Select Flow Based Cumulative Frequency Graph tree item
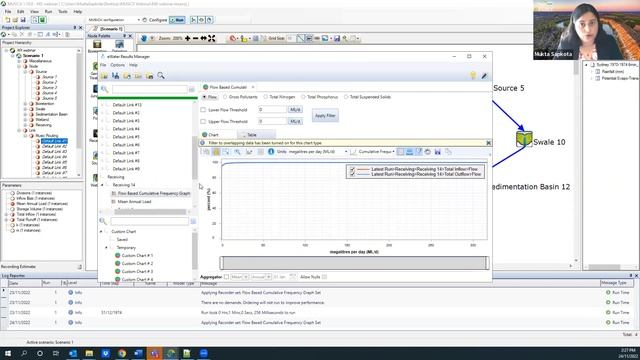The width and height of the screenshot is (640, 360). click(154, 193)
